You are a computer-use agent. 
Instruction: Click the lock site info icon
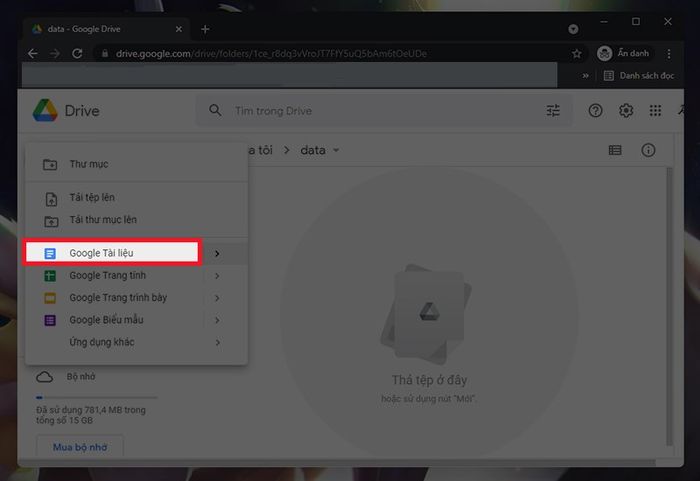(105, 54)
